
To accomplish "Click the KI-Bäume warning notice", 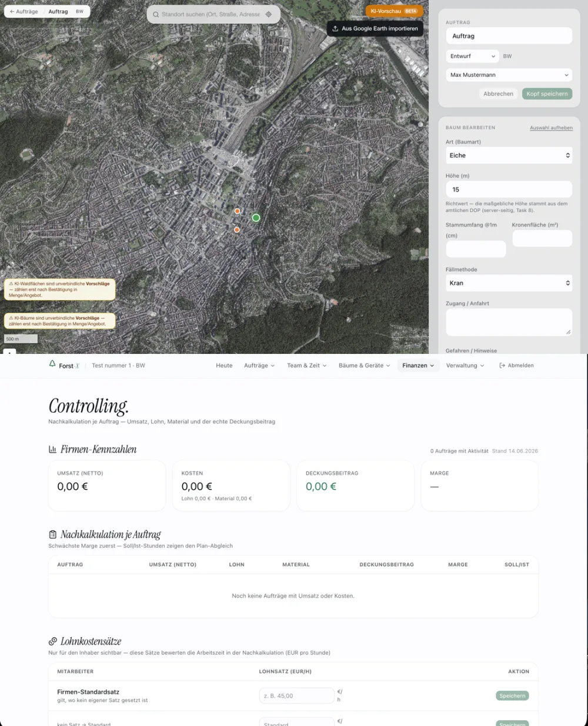I will tap(60, 321).
